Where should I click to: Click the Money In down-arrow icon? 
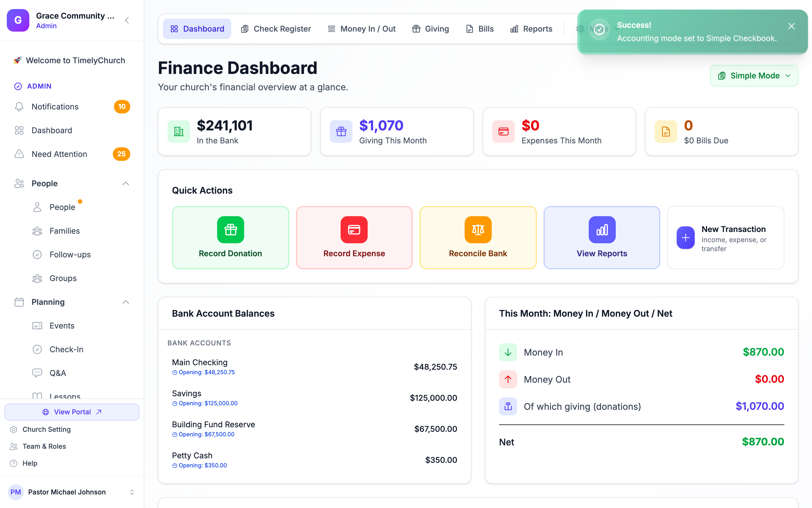(508, 352)
